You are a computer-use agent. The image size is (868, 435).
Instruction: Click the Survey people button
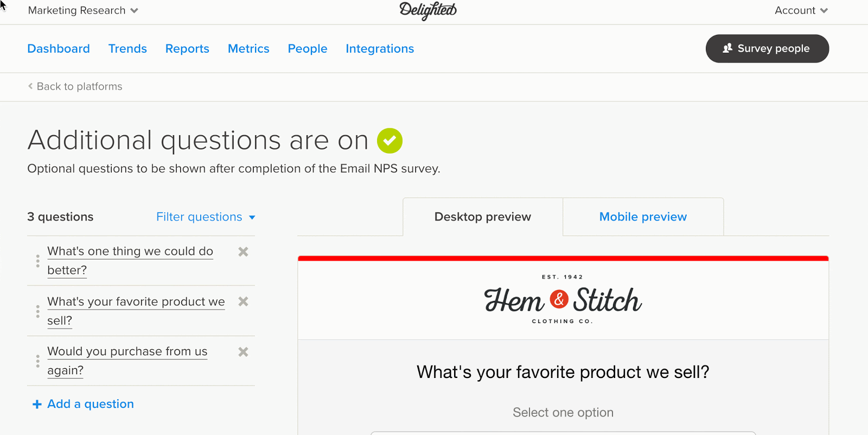click(767, 48)
